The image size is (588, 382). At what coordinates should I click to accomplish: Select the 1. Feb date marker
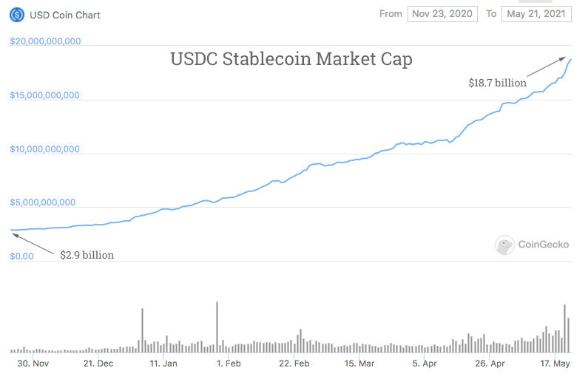(228, 364)
